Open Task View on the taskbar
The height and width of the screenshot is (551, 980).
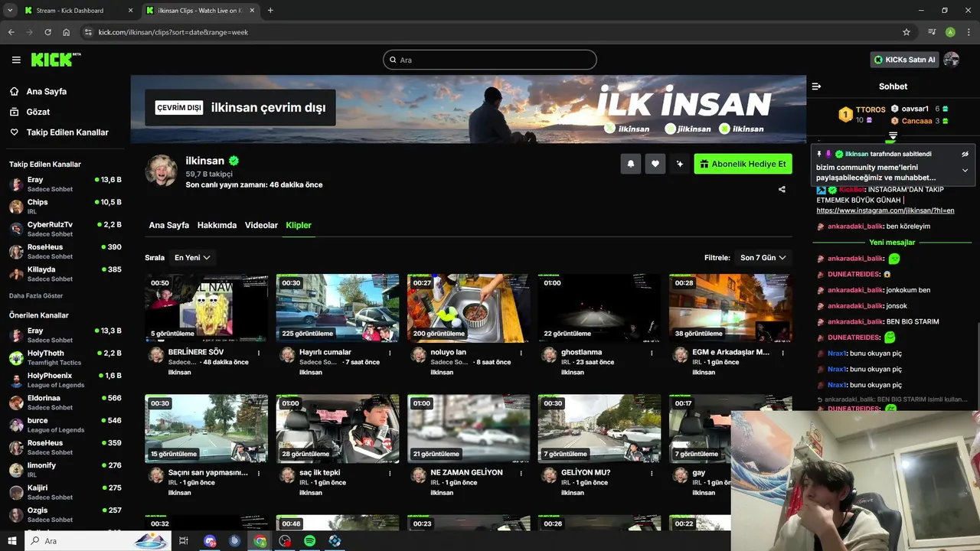(x=184, y=541)
